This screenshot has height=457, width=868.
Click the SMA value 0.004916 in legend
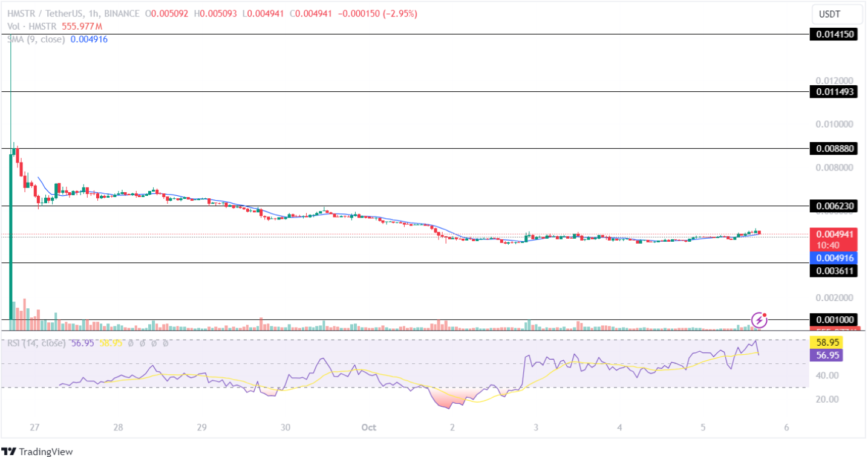pyautogui.click(x=89, y=39)
